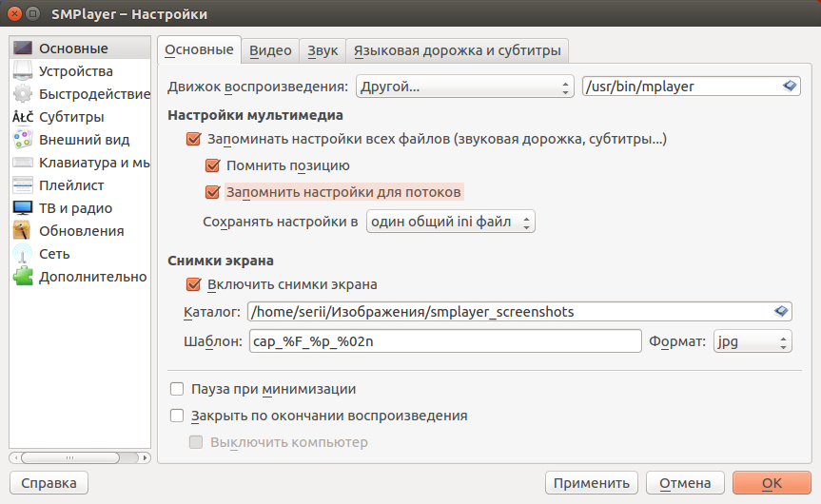Uncheck Помнить позицию checkbox
Viewport: 821px width, 504px height.
[212, 165]
